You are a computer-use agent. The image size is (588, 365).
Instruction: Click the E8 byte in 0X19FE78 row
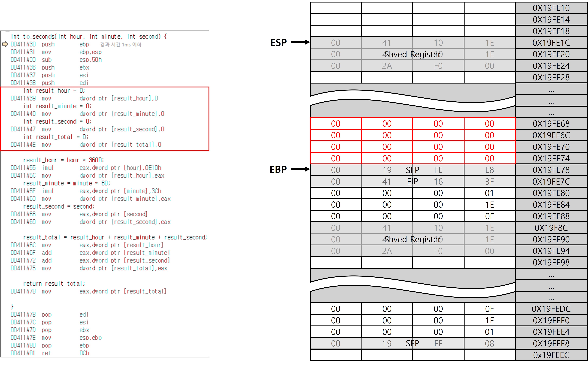click(x=489, y=170)
